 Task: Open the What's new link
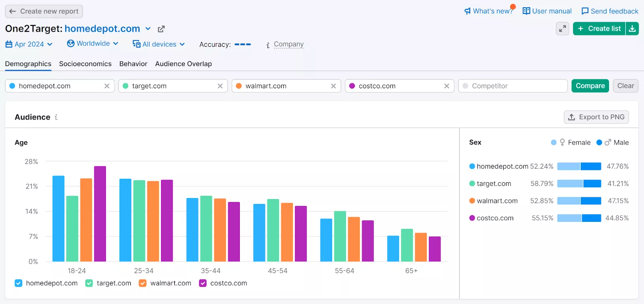[x=493, y=11]
